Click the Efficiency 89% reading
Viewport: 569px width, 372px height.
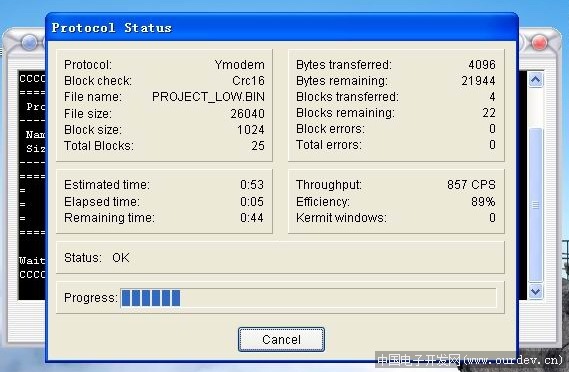coord(483,201)
